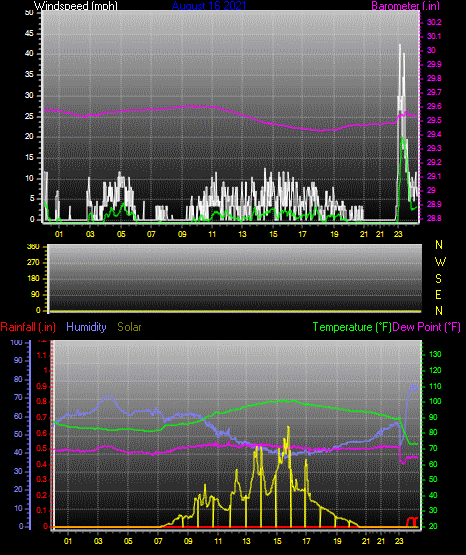This screenshot has width=466, height=555.
Task: Click the '29.5' barometer axis value
Action: 434,120
